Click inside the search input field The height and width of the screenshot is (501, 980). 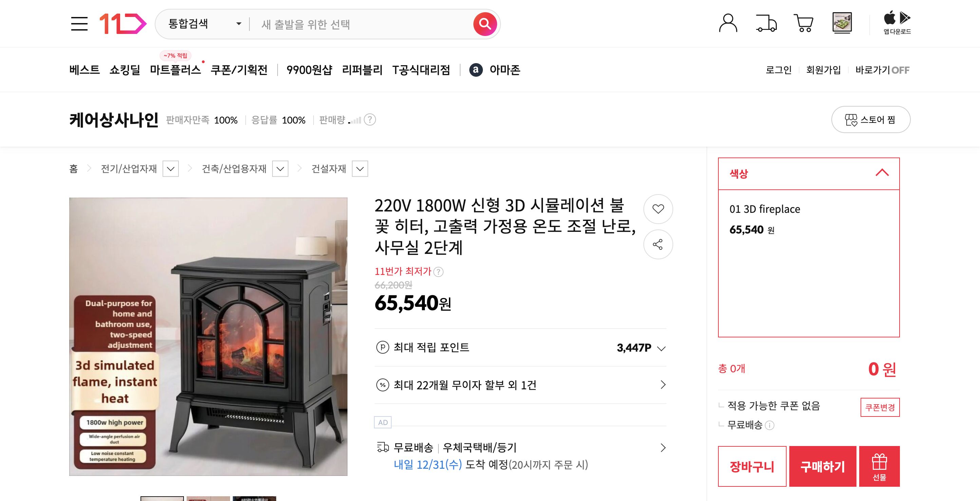coord(342,24)
